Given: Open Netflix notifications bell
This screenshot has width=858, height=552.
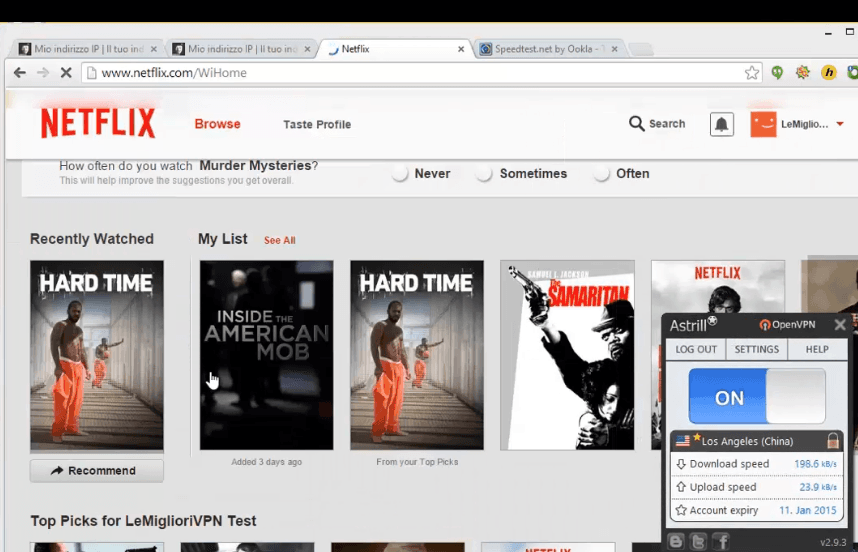Looking at the screenshot, I should (x=722, y=124).
